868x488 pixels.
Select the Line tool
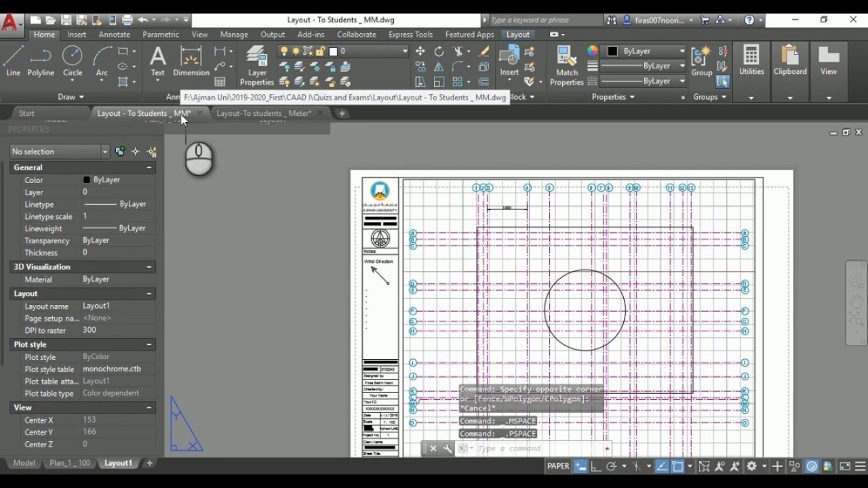(x=13, y=62)
